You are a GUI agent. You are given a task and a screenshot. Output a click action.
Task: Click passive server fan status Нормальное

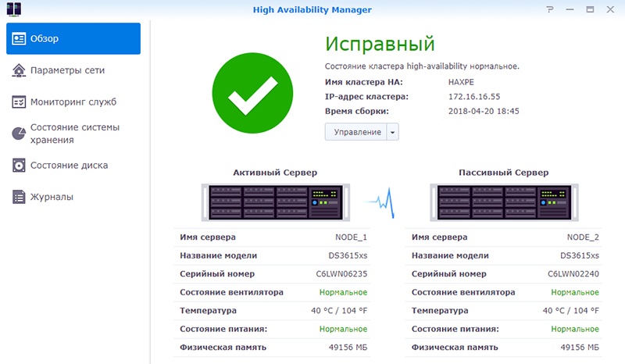click(x=575, y=292)
